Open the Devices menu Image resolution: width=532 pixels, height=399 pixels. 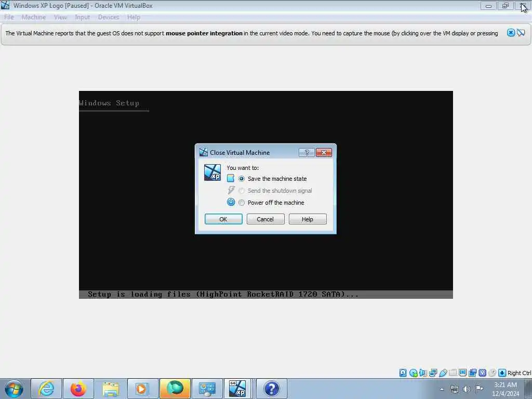pyautogui.click(x=109, y=17)
